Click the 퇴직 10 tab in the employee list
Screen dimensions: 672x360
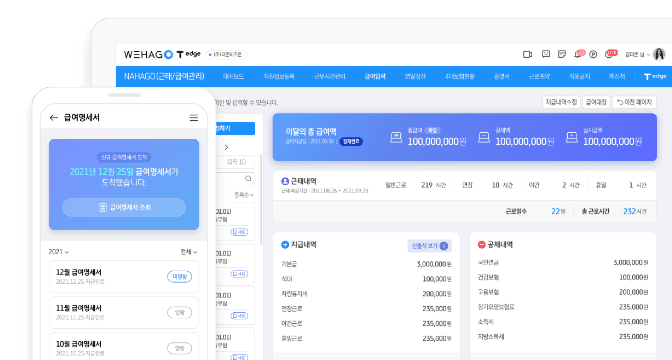(236, 162)
